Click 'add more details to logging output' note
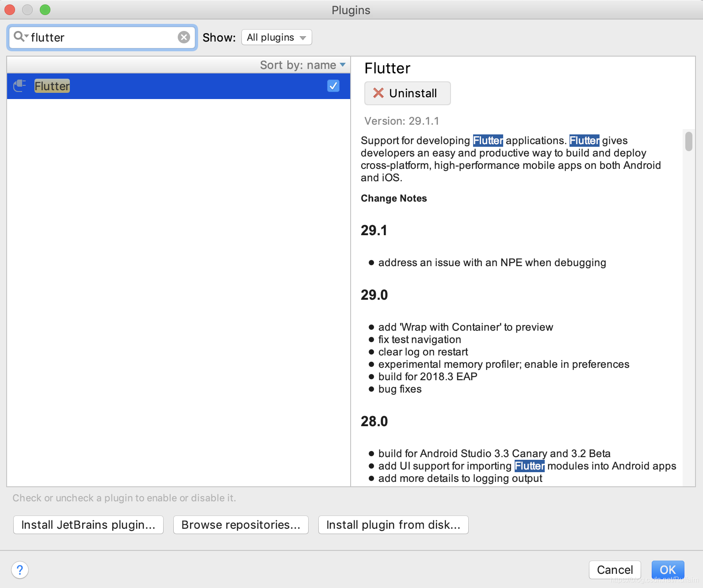 (x=460, y=478)
